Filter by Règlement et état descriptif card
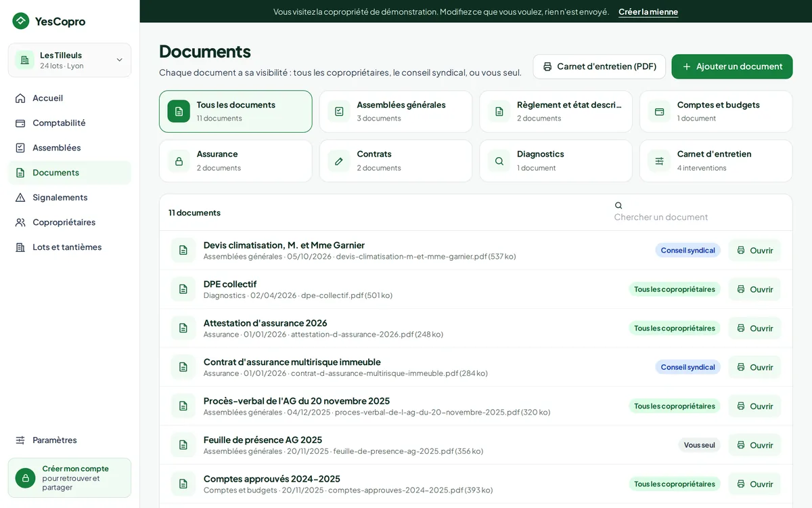The width and height of the screenshot is (812, 508). coord(556,111)
